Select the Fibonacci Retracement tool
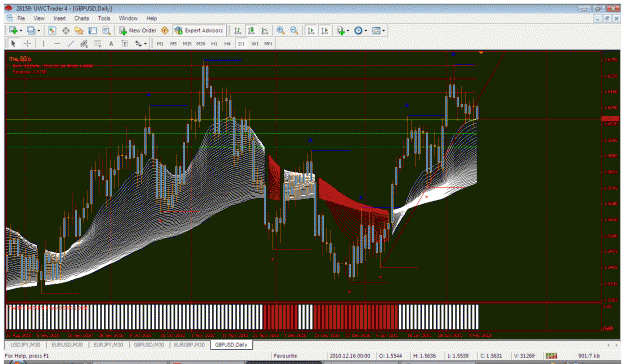 [x=98, y=43]
